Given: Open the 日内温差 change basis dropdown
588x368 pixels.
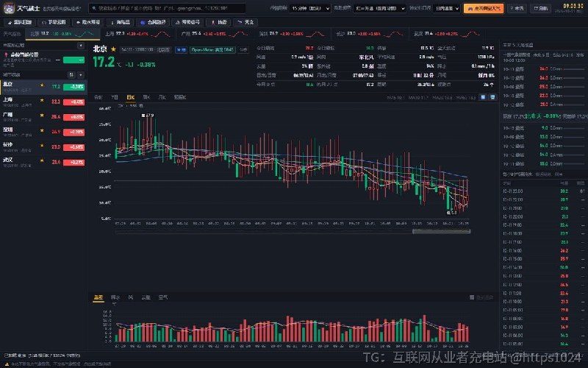Looking at the screenshot, I should [447, 8].
